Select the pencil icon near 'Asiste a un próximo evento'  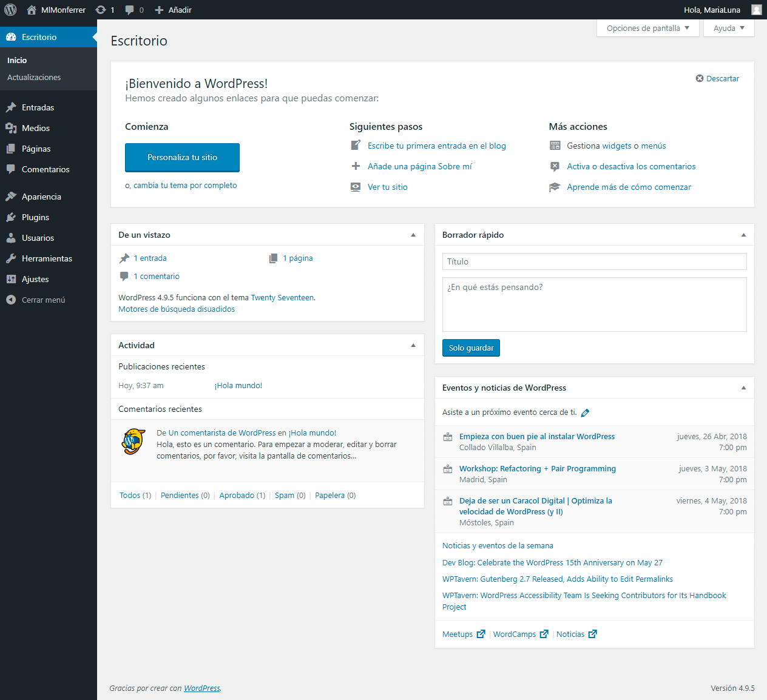[x=585, y=412]
